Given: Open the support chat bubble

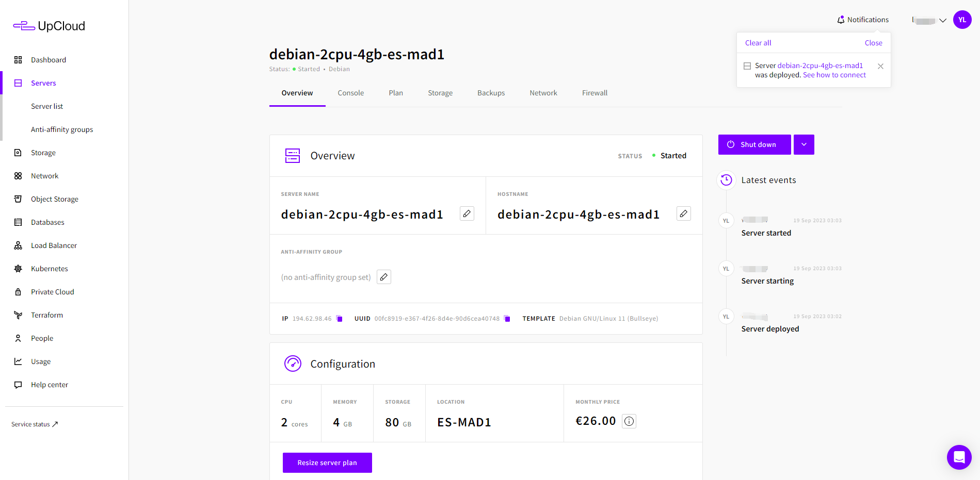Looking at the screenshot, I should tap(959, 457).
